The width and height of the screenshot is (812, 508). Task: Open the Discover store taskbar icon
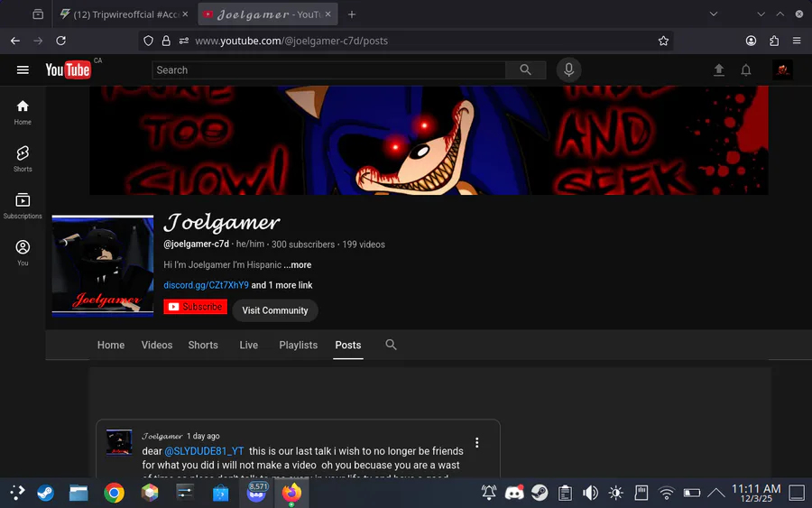[221, 493]
